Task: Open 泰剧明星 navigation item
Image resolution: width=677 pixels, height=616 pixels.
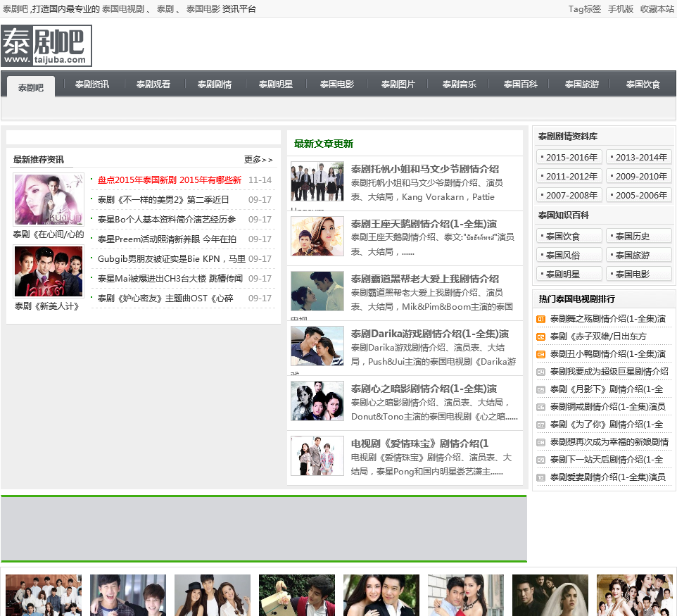Action: [x=275, y=84]
